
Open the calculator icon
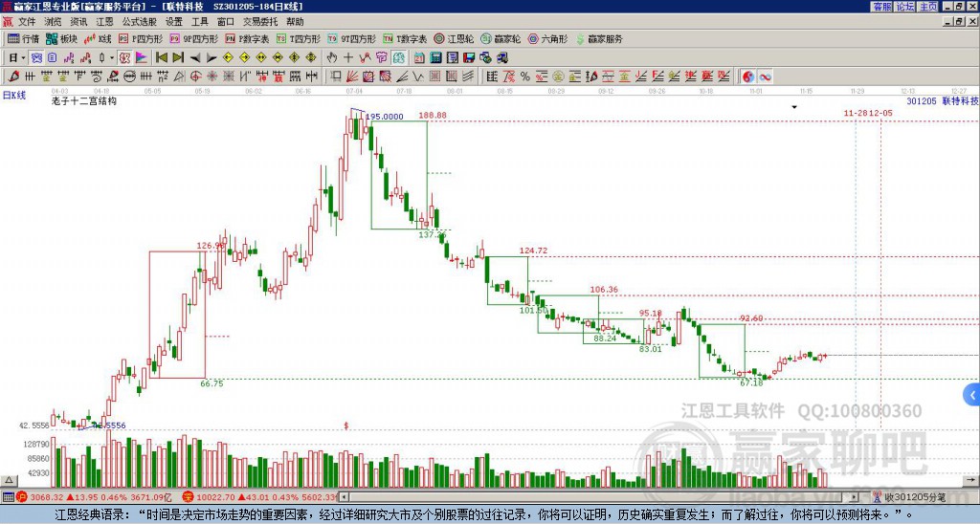pos(435,58)
